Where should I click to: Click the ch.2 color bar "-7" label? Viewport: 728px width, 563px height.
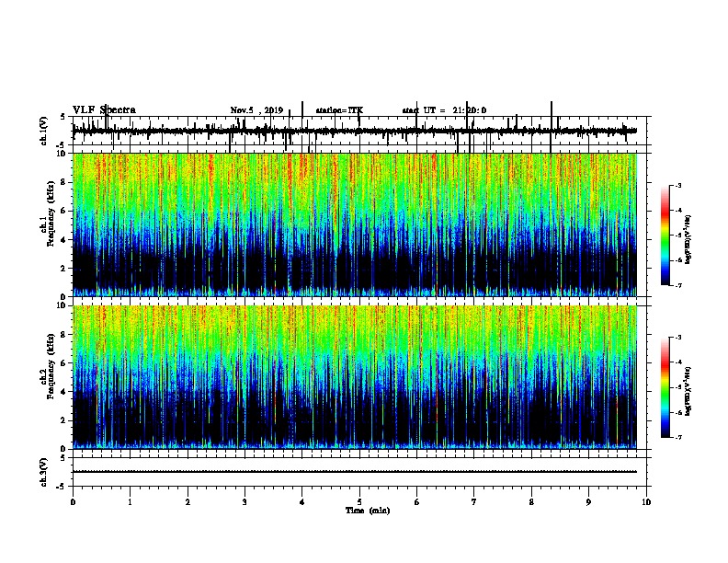click(x=677, y=437)
